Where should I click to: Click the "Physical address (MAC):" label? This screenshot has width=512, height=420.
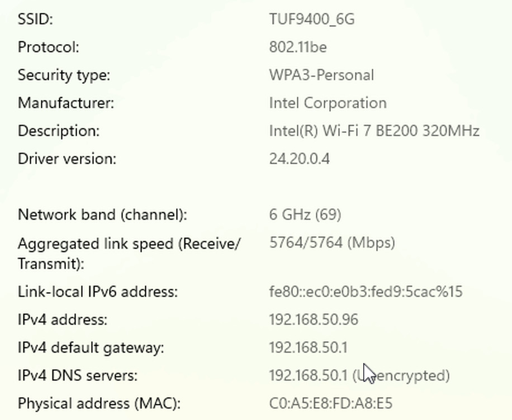click(99, 403)
